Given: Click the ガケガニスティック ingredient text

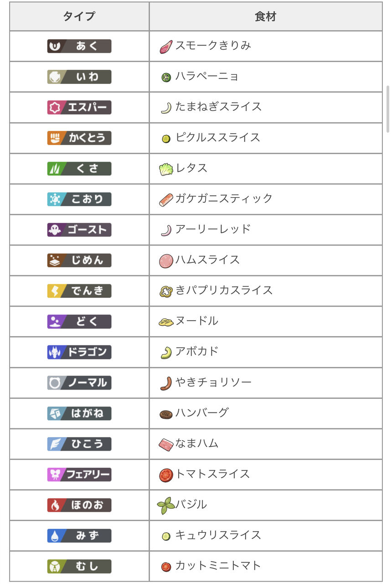Looking at the screenshot, I should click(x=224, y=198).
